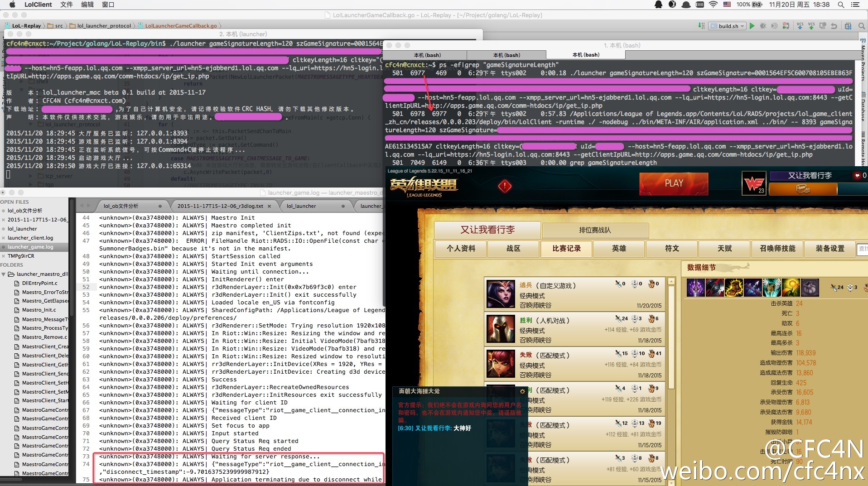Click the Show History icon in IDE toolbar
The width and height of the screenshot is (868, 486).
click(823, 26)
